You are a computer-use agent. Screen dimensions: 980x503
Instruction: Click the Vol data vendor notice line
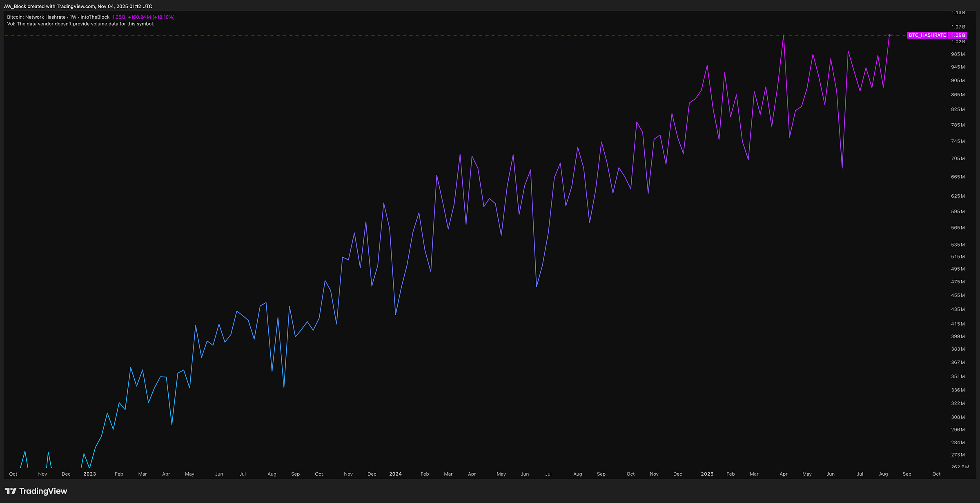(x=80, y=24)
